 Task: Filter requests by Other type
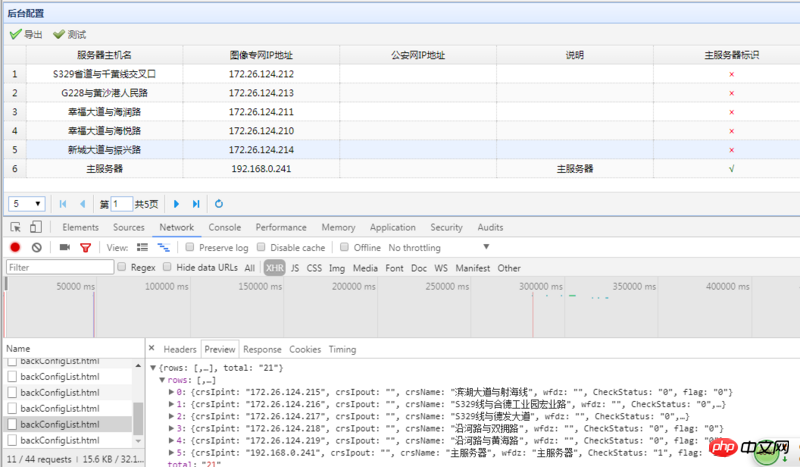click(x=509, y=268)
